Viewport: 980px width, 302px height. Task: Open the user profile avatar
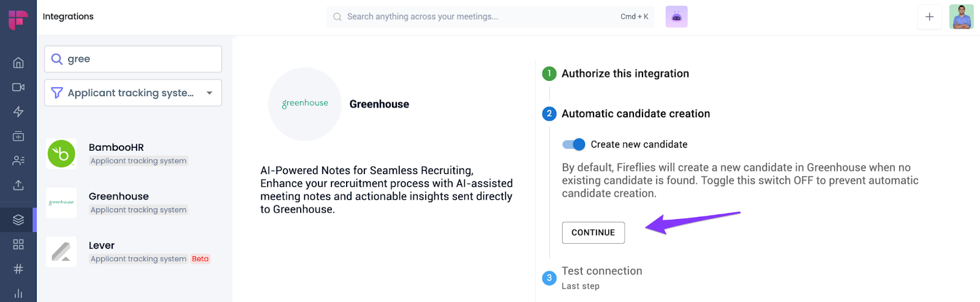(x=961, y=17)
